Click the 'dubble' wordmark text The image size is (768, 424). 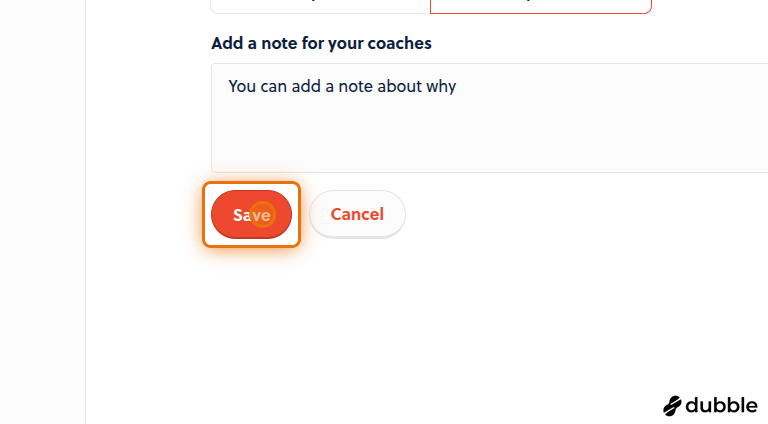pos(721,405)
